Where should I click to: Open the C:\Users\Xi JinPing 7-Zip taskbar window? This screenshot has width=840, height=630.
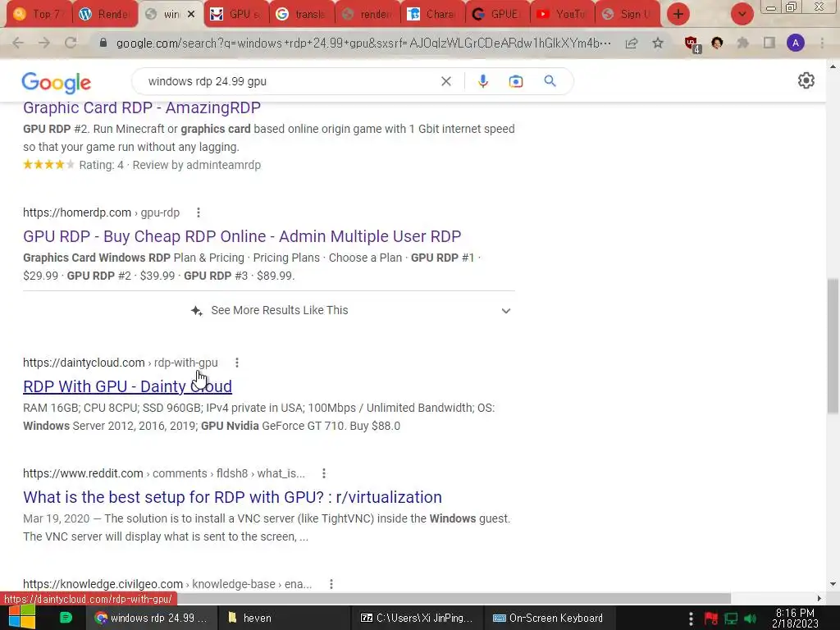[417, 618]
